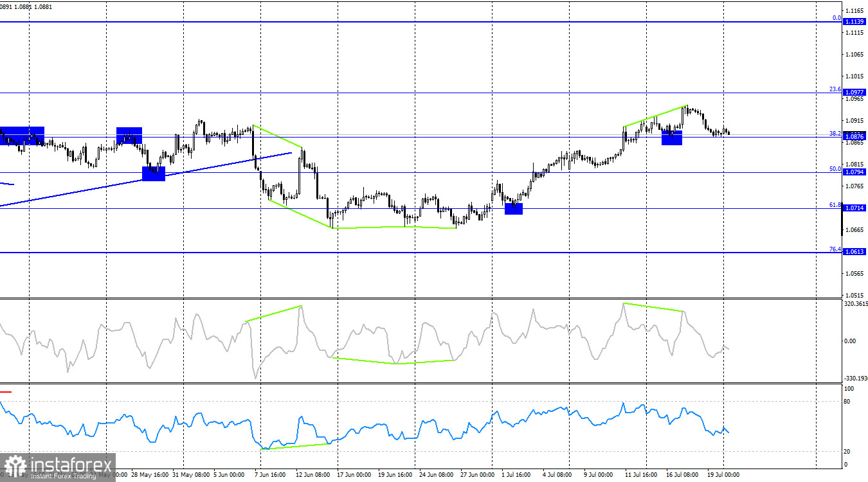The image size is (868, 482).
Task: Click the 1.0714 highlighted price label
Action: [x=854, y=208]
